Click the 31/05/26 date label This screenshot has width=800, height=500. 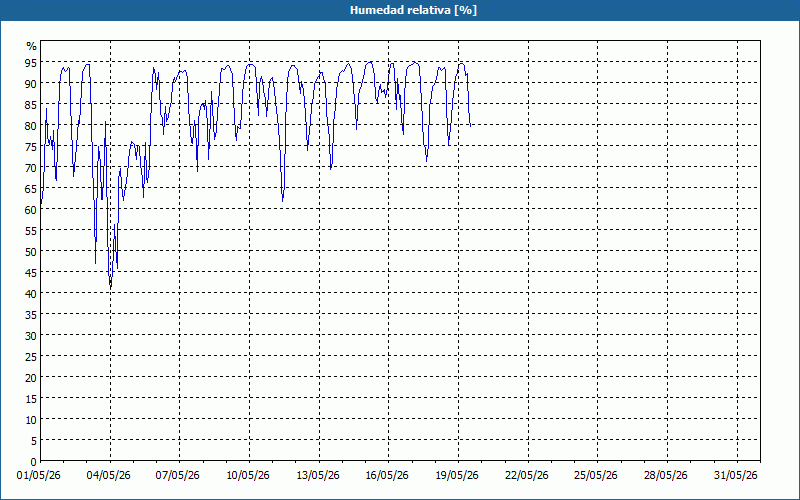click(736, 476)
